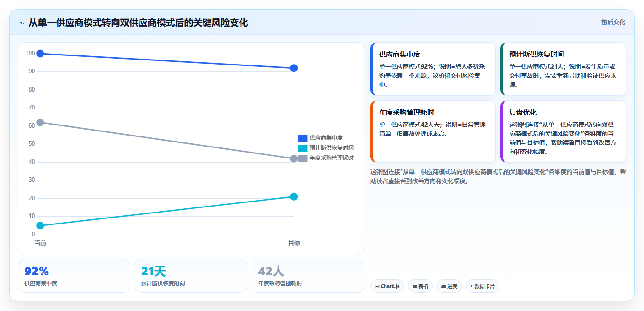Viewport: 644px width, 311px height.
Task: Click the 表格 tag chip
Action: [x=420, y=286]
